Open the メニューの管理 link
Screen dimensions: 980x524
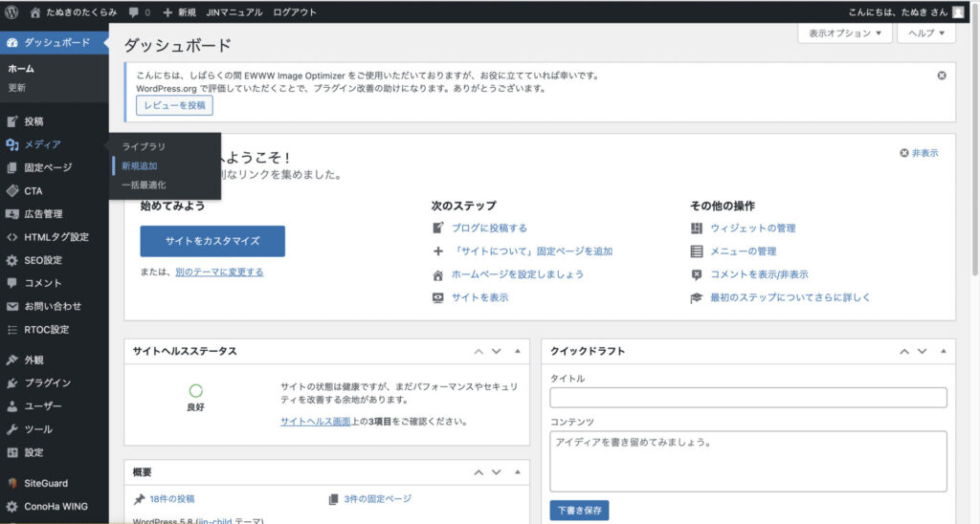click(743, 251)
